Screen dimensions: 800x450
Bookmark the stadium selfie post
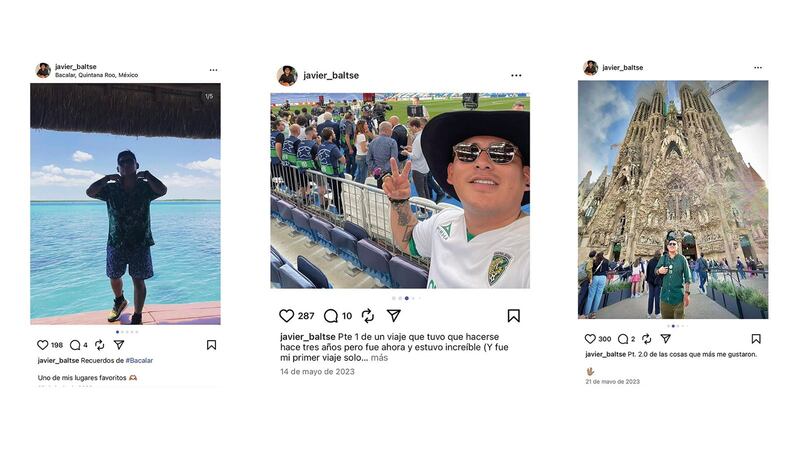click(513, 316)
